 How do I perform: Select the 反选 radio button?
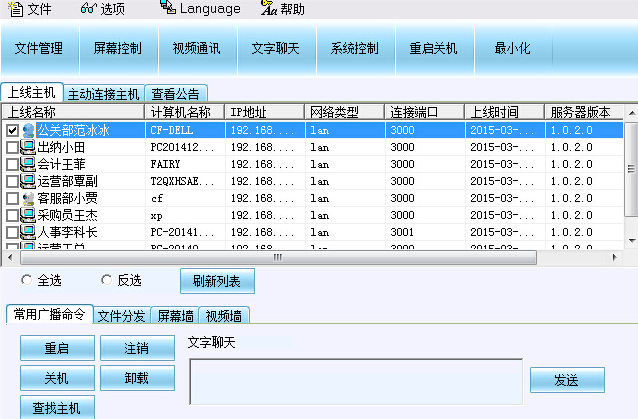coord(107,280)
